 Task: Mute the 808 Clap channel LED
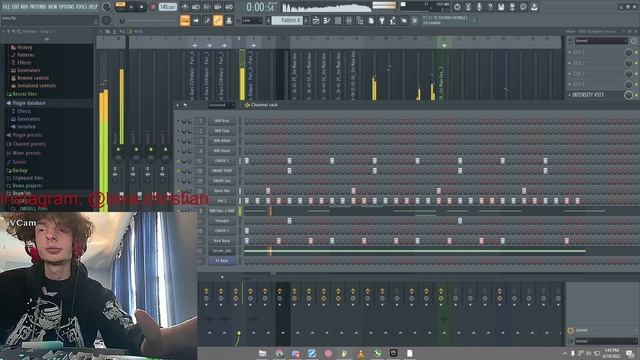[178, 131]
